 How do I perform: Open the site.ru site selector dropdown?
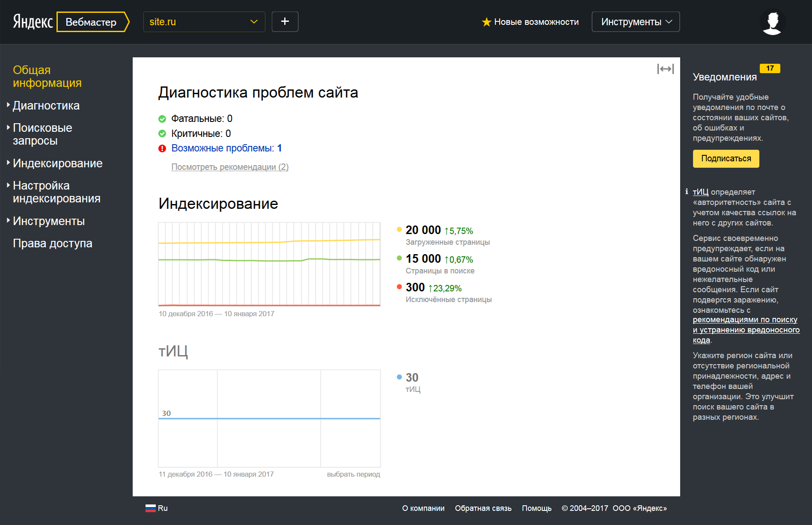click(204, 22)
